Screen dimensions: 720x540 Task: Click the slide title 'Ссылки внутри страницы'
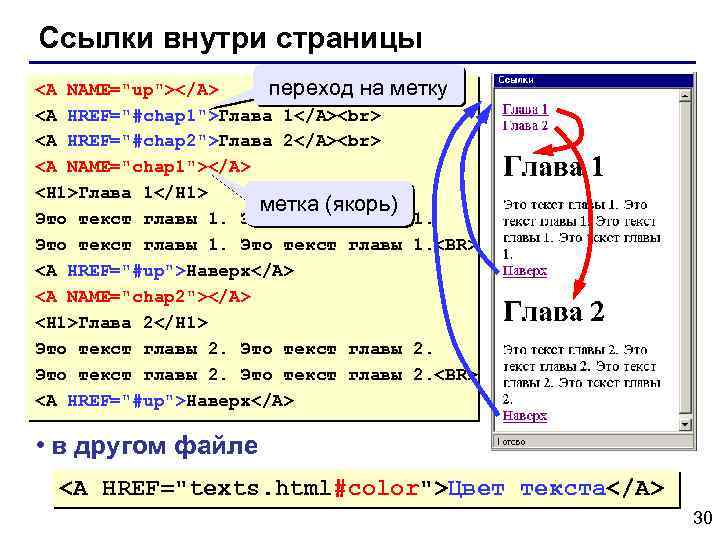point(231,38)
